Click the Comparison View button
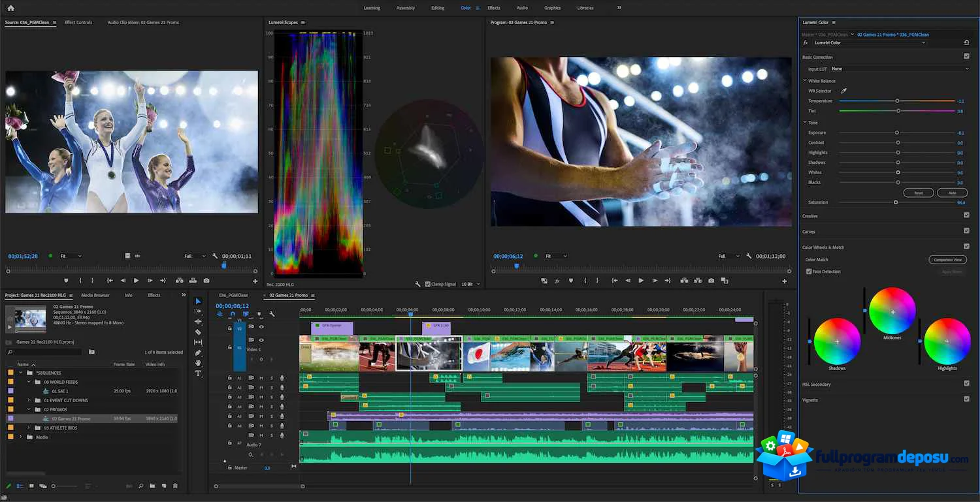Image resolution: width=980 pixels, height=502 pixels. point(947,260)
